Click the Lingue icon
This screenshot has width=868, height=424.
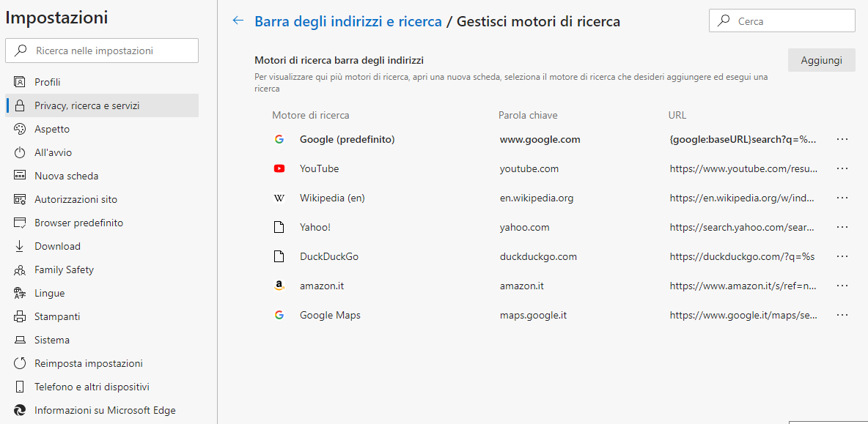click(20, 294)
